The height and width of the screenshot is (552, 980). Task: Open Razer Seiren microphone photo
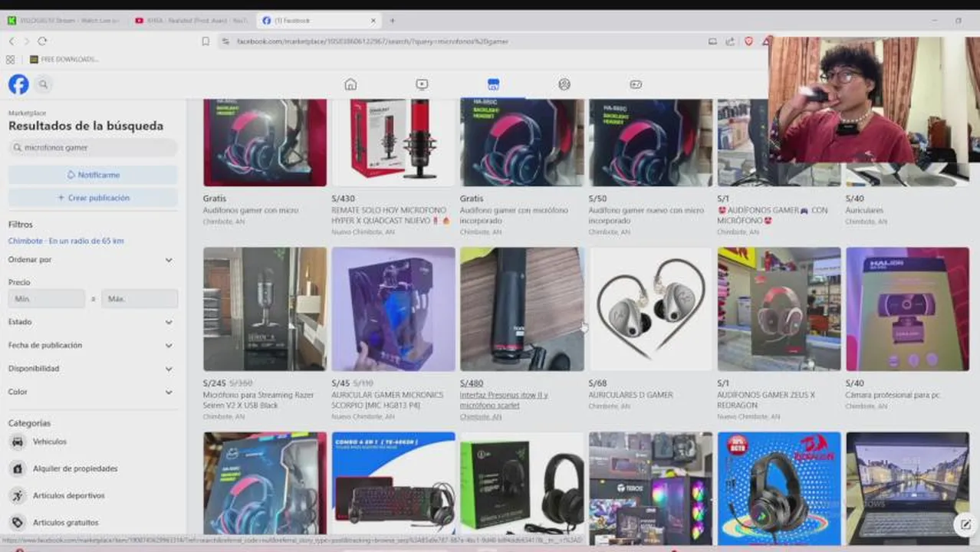pos(265,309)
